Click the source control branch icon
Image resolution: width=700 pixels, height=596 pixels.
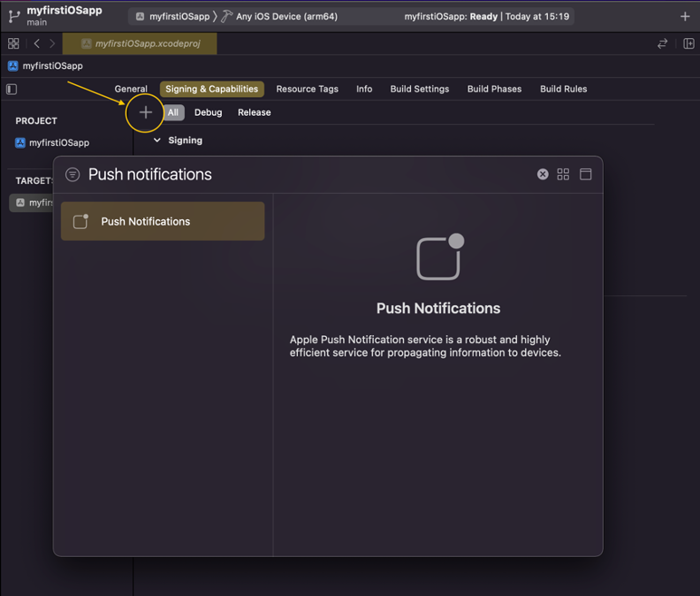tap(14, 16)
